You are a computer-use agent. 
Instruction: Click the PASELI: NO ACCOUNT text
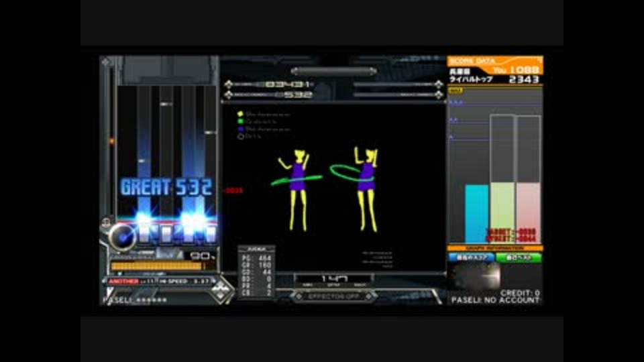pyautogui.click(x=495, y=300)
